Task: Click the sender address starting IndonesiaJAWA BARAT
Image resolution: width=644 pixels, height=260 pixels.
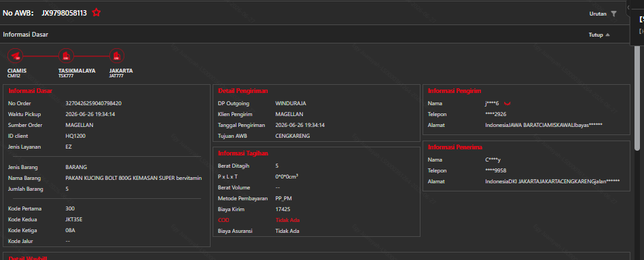Action: pyautogui.click(x=543, y=125)
